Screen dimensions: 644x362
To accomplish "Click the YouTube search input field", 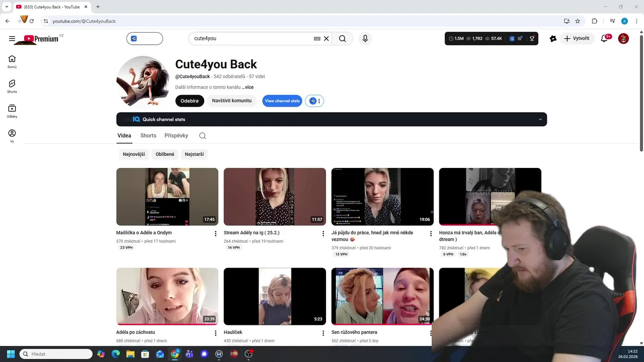I will click(252, 39).
